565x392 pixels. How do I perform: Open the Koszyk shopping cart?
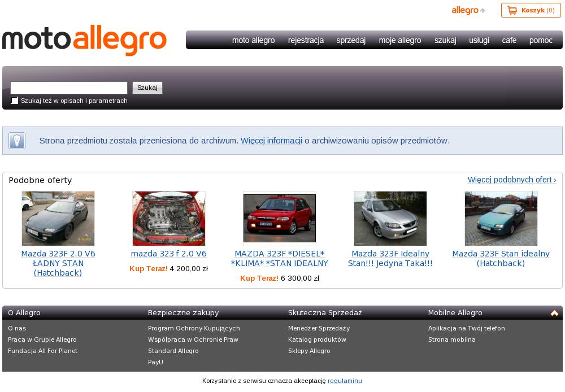click(531, 10)
